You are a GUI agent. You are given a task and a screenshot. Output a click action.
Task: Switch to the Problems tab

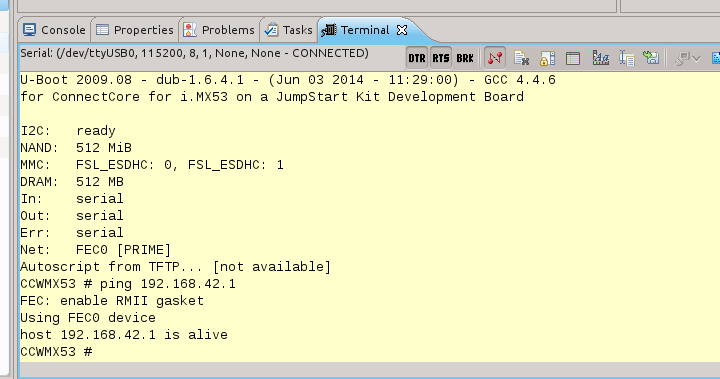(219, 30)
